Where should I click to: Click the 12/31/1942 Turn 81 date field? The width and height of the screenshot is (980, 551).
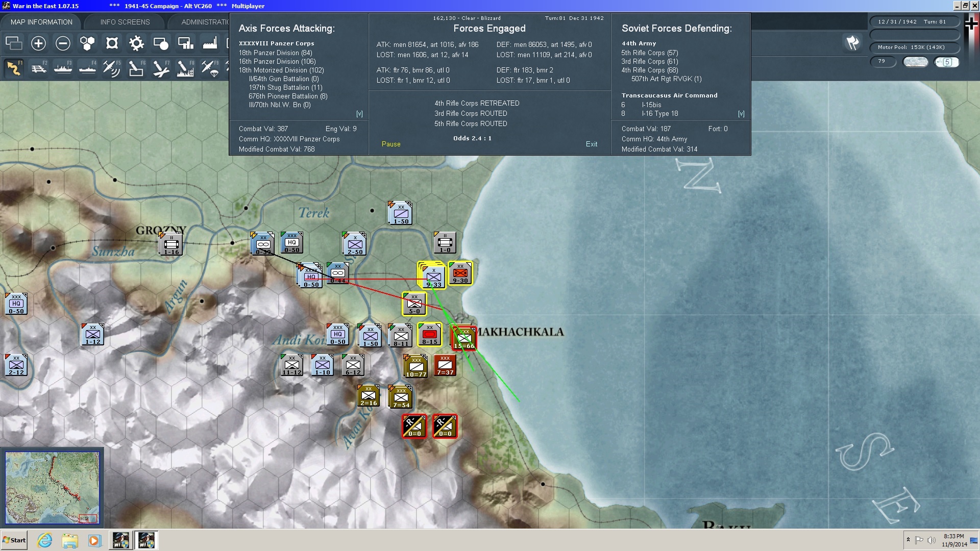914,22
